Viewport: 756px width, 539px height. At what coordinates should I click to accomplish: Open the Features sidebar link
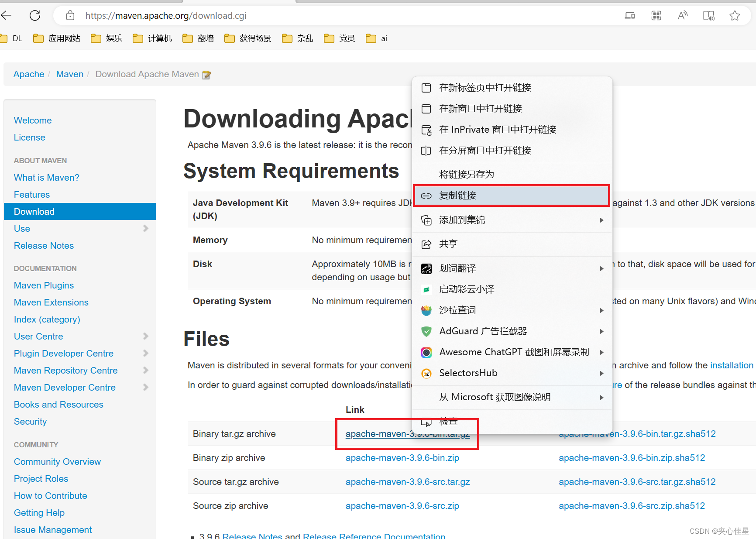pos(32,195)
